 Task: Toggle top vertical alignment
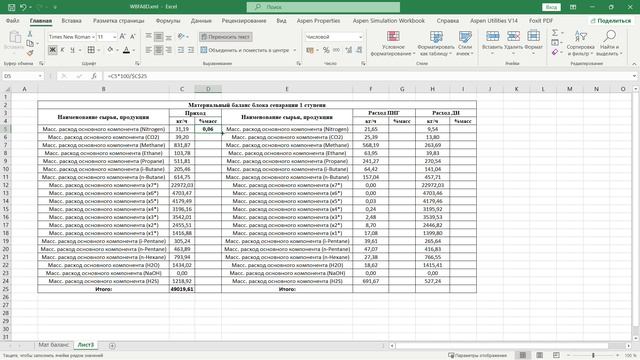(149, 37)
